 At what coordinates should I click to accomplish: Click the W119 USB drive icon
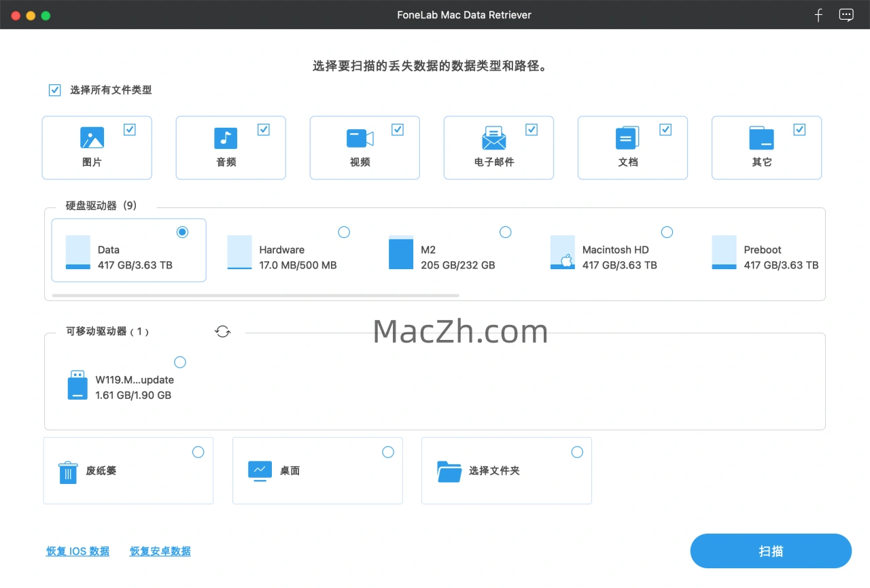pos(77,385)
